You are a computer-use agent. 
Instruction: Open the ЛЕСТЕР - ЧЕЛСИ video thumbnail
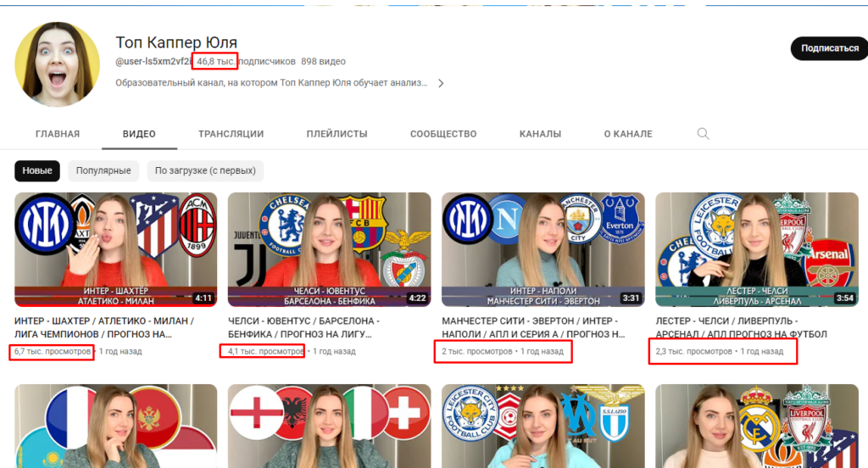pyautogui.click(x=757, y=249)
